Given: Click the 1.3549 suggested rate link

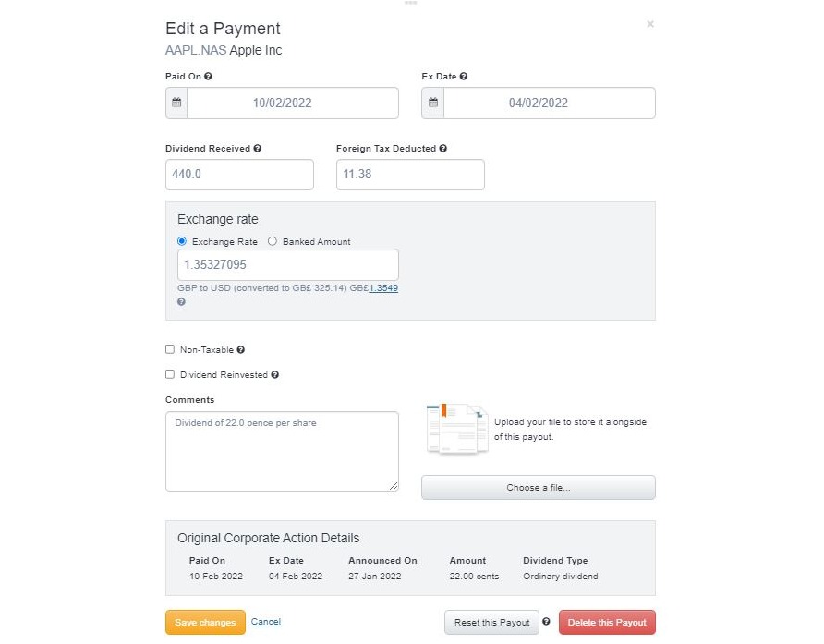Looking at the screenshot, I should tap(383, 288).
